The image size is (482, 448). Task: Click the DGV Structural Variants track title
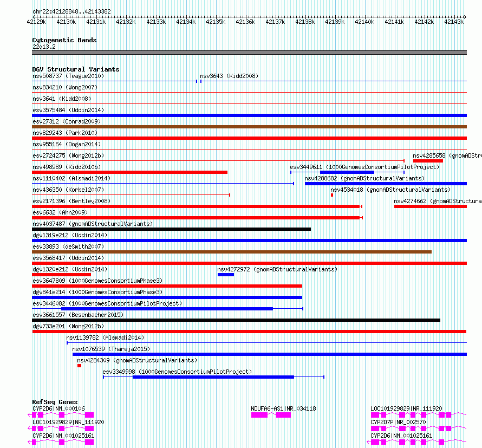click(76, 69)
